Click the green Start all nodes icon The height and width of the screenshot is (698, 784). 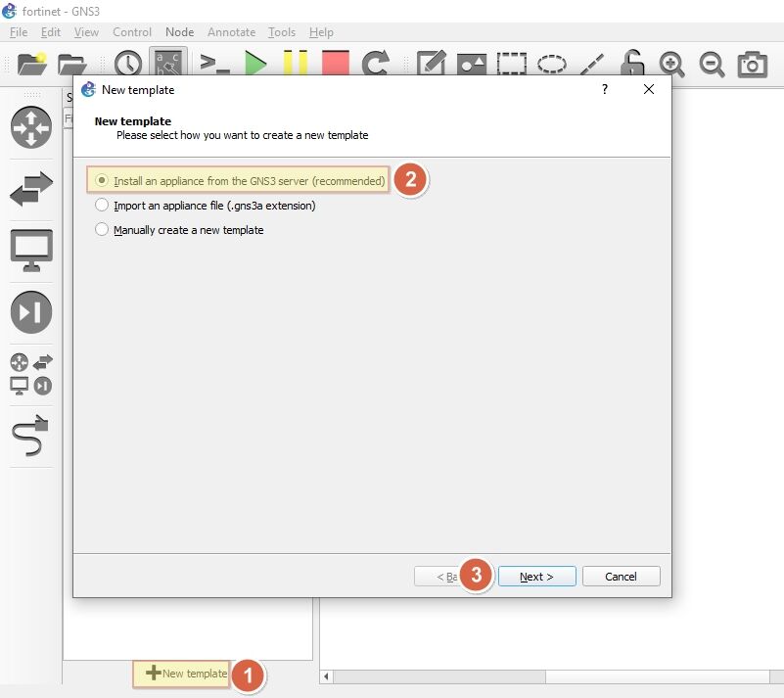click(255, 64)
